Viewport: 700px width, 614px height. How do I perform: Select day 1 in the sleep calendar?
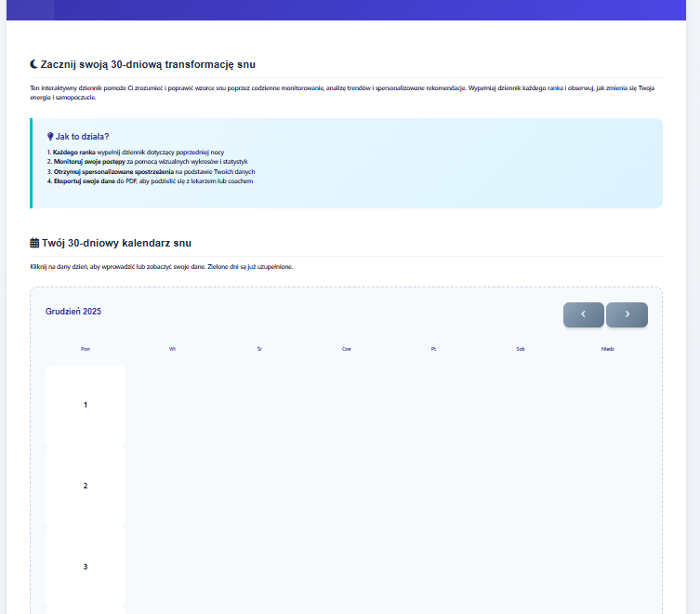point(86,405)
